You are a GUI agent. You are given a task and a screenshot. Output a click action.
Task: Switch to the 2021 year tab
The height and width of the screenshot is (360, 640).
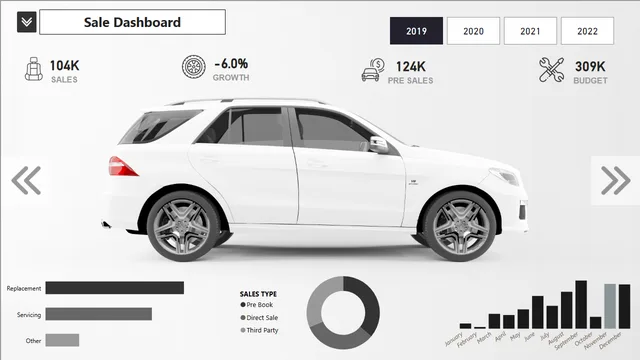pos(530,31)
